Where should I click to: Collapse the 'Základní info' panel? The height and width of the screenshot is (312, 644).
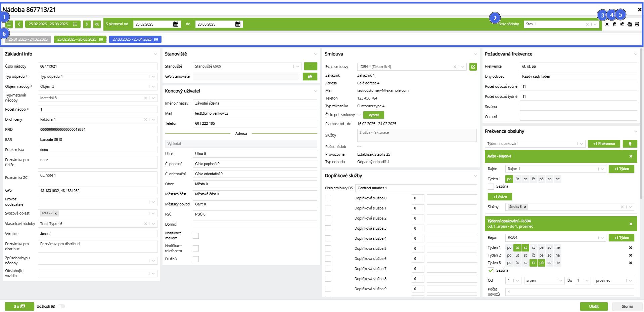coord(155,54)
